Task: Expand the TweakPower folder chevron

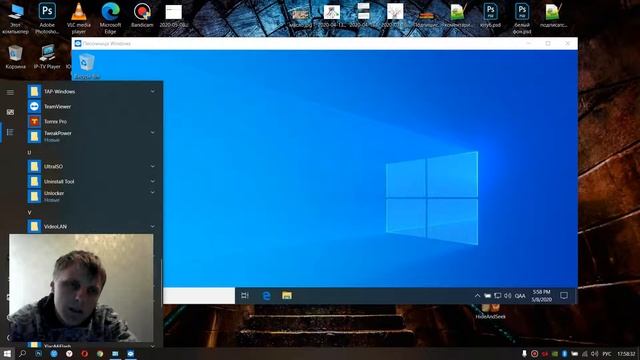Action: pos(153,133)
